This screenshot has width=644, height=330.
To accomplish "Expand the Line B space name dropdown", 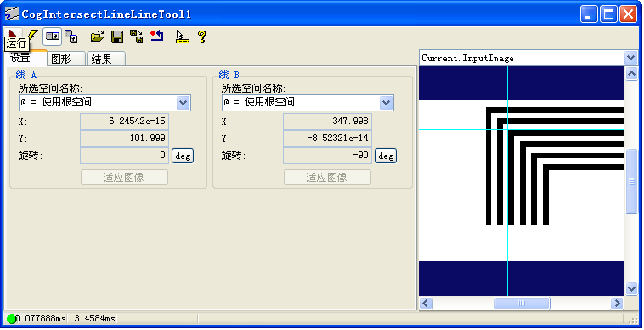I will click(x=386, y=103).
